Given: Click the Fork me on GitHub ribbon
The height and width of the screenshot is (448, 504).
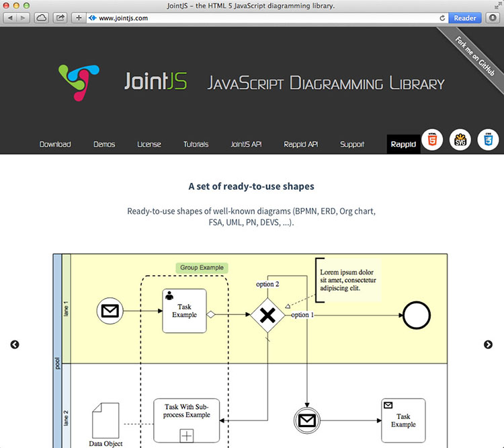Looking at the screenshot, I should coord(474,56).
